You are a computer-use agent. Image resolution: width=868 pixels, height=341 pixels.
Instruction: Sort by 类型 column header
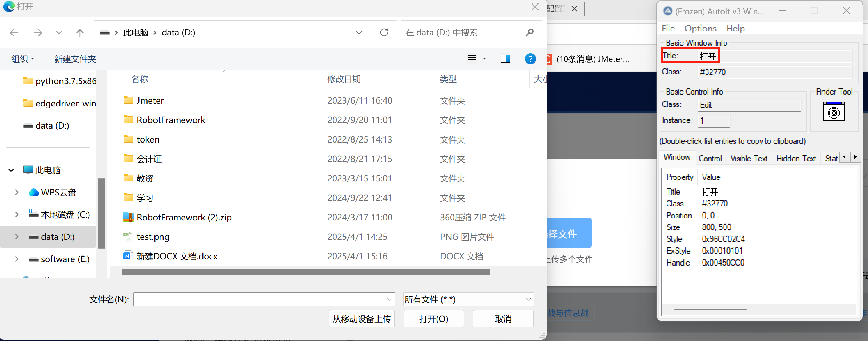(448, 79)
